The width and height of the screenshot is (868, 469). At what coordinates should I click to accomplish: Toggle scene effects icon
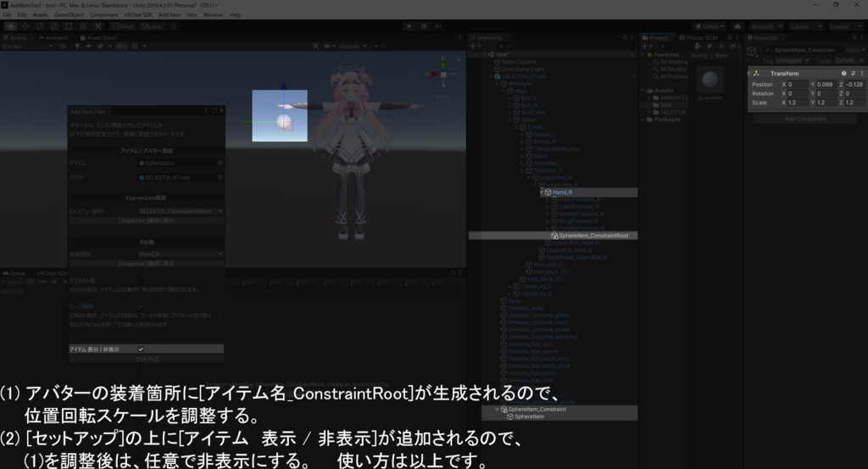(x=100, y=47)
